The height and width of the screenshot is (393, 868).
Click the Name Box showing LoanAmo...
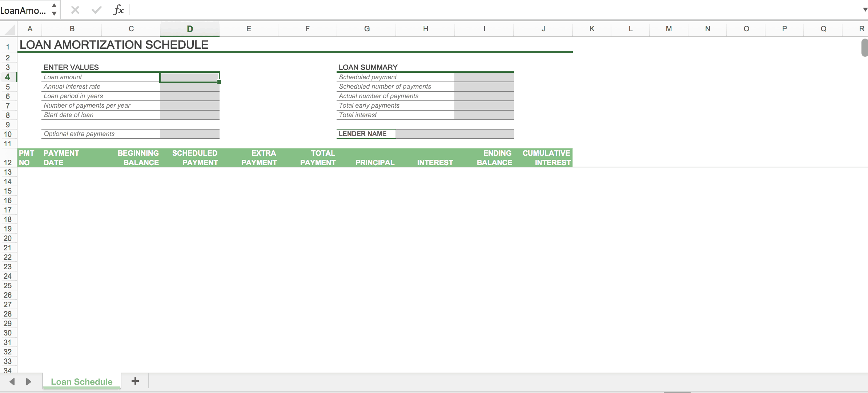[x=24, y=11]
